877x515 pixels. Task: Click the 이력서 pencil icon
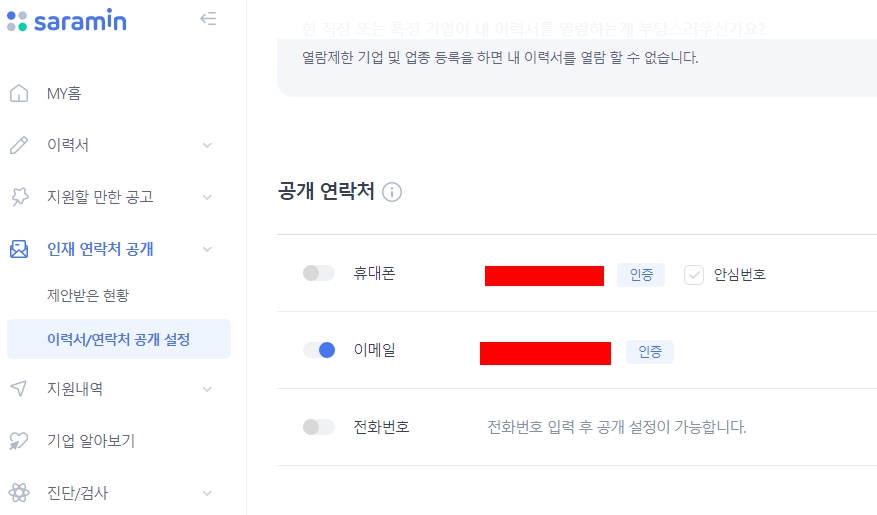[x=19, y=145]
